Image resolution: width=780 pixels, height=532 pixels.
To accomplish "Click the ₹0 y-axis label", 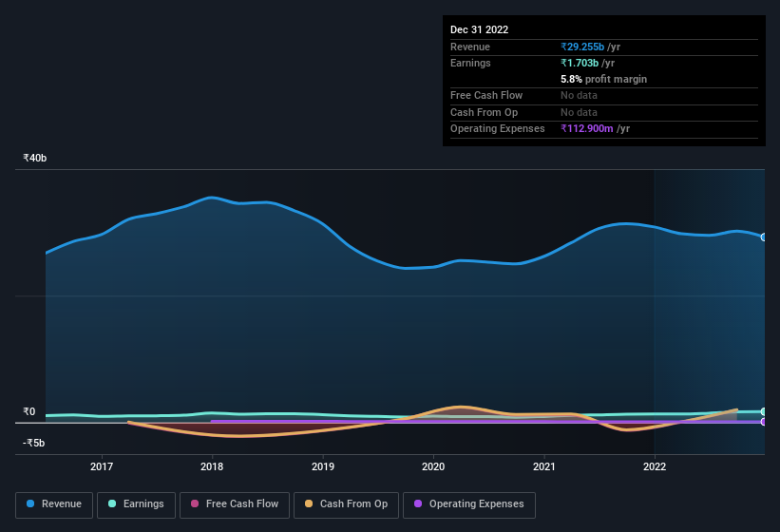I will click(29, 411).
